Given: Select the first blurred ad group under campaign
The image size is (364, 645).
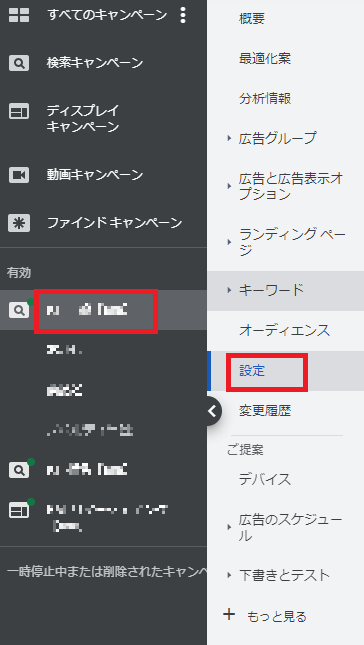Looking at the screenshot, I should click(x=65, y=350).
